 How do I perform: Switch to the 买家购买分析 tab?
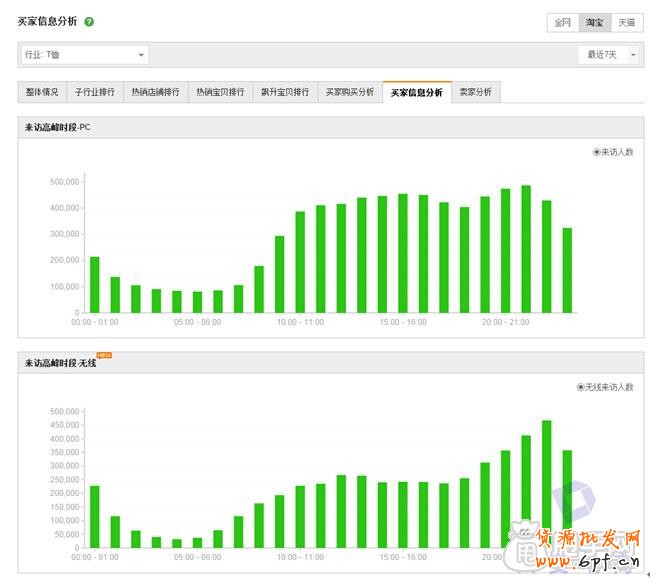pyautogui.click(x=349, y=92)
